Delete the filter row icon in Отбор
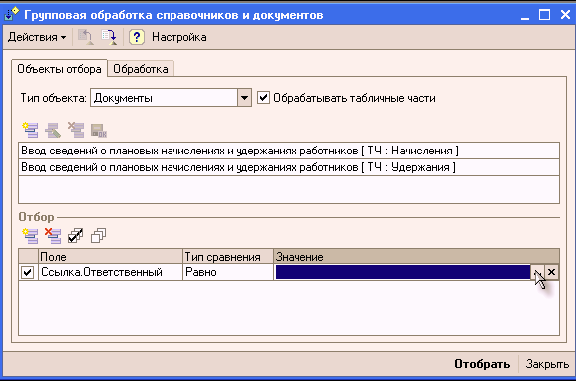 coord(53,236)
